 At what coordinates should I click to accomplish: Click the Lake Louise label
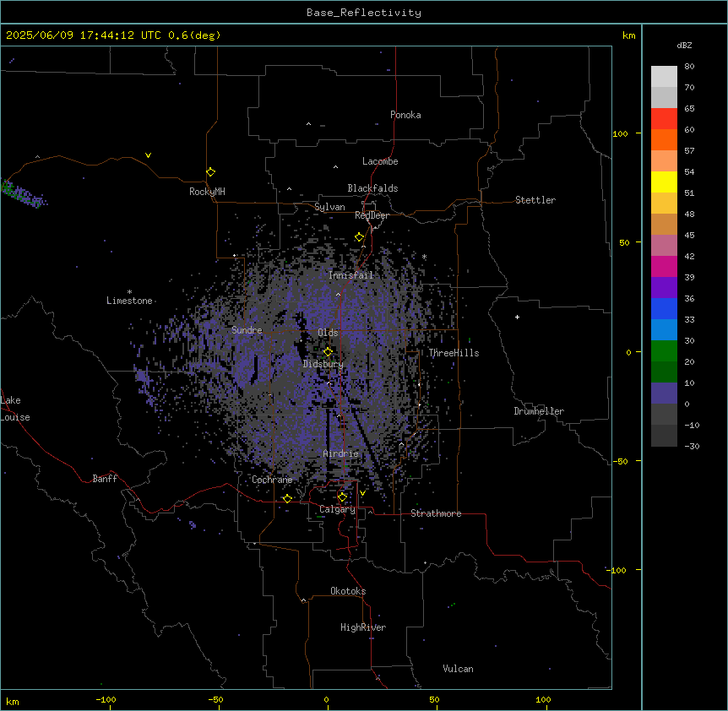[x=15, y=409]
